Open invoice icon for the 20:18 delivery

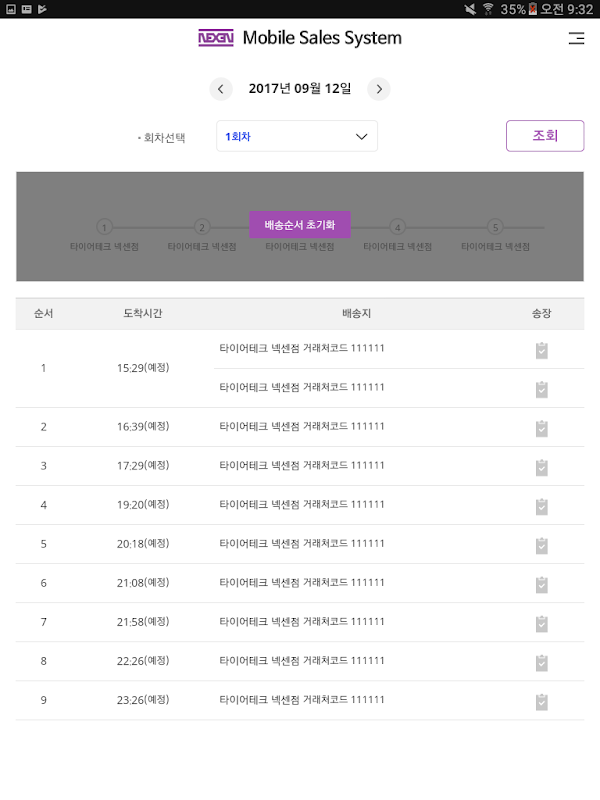coord(541,545)
